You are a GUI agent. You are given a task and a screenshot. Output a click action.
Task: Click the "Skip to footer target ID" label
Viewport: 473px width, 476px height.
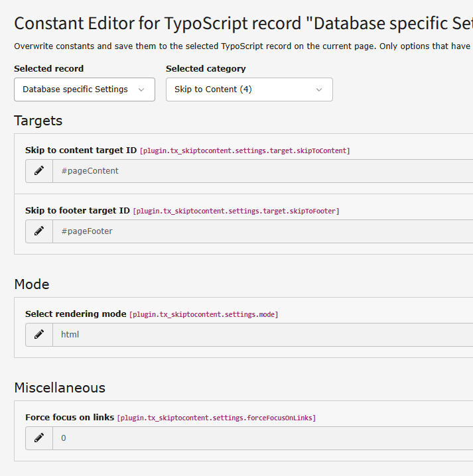(x=77, y=211)
